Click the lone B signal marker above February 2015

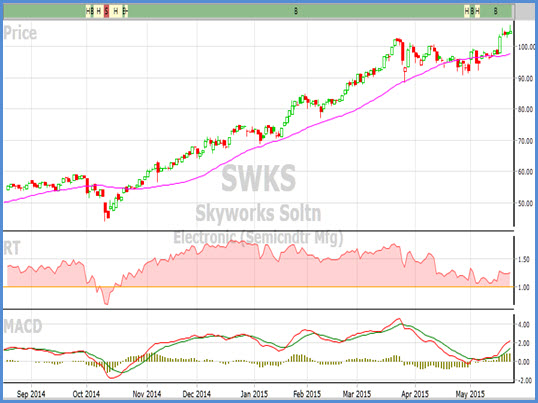(x=296, y=11)
